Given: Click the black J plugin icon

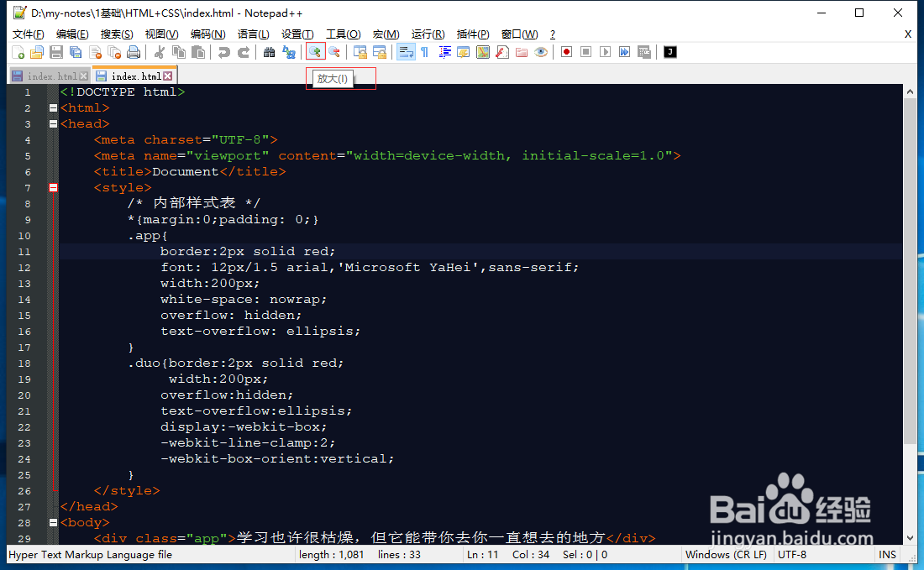Looking at the screenshot, I should [x=670, y=52].
